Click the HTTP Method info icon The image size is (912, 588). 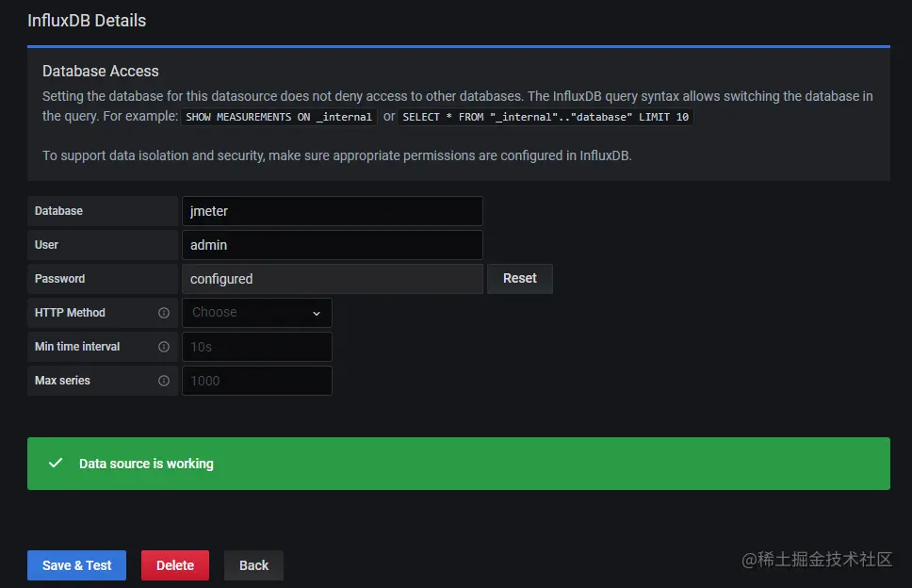(164, 313)
